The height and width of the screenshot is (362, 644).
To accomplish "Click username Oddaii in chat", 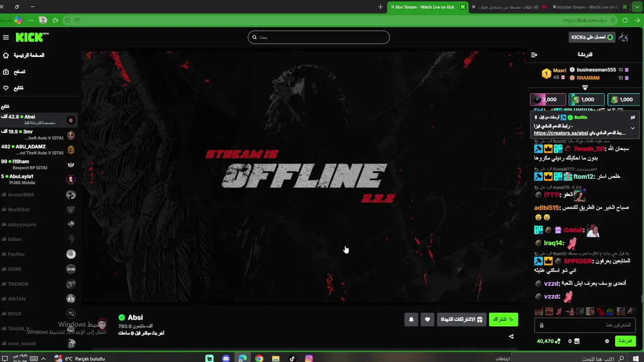I will pos(574,230).
